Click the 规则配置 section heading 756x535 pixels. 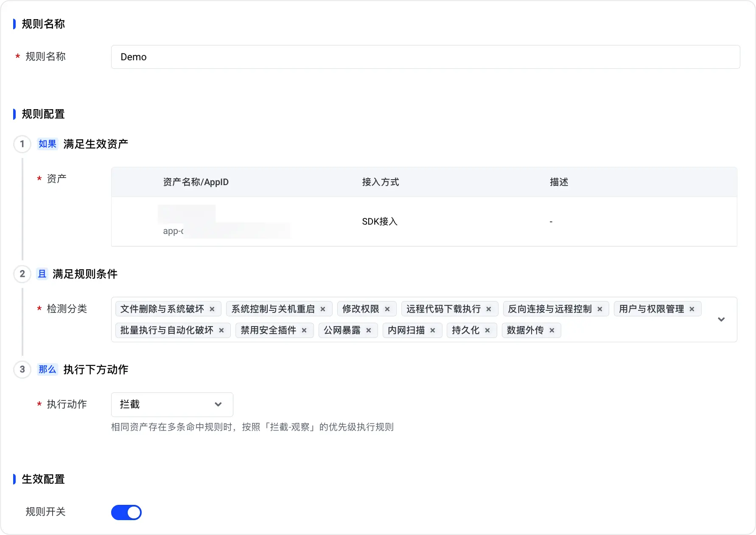coord(43,114)
